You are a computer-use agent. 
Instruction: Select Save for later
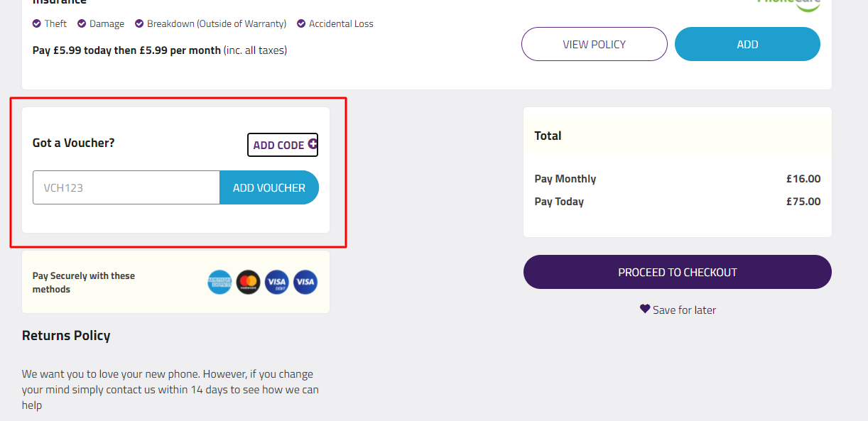[684, 309]
